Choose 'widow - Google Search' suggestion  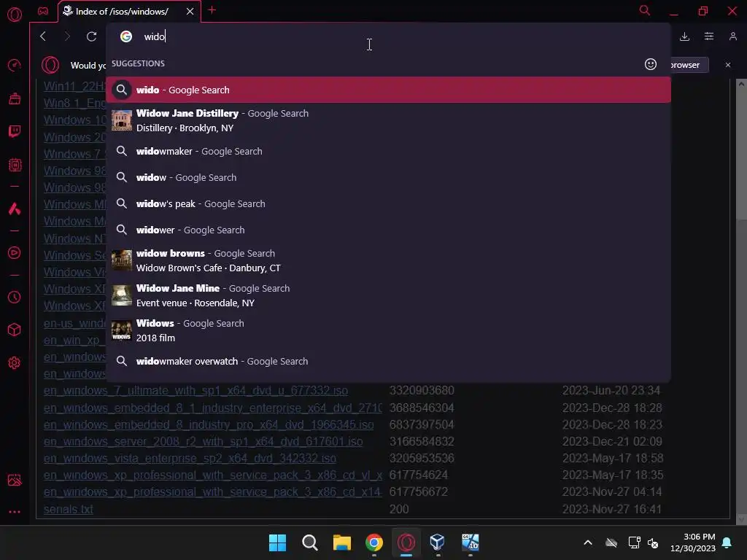(x=388, y=178)
